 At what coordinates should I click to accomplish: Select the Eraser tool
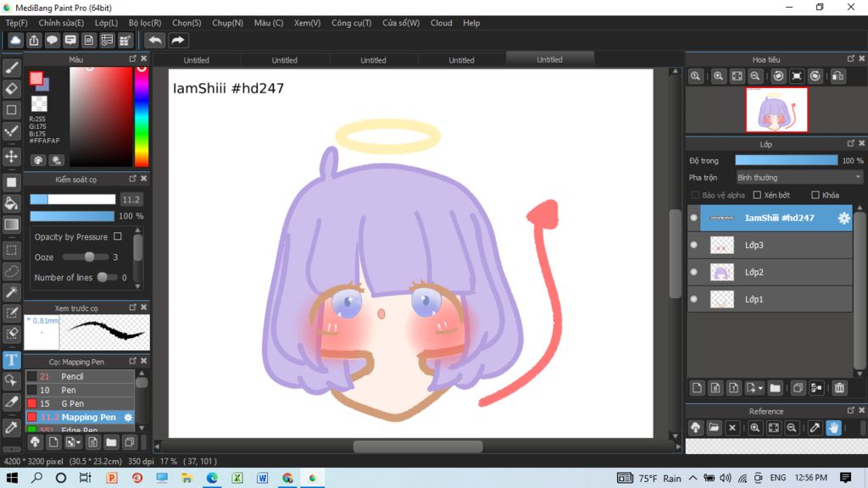11,88
